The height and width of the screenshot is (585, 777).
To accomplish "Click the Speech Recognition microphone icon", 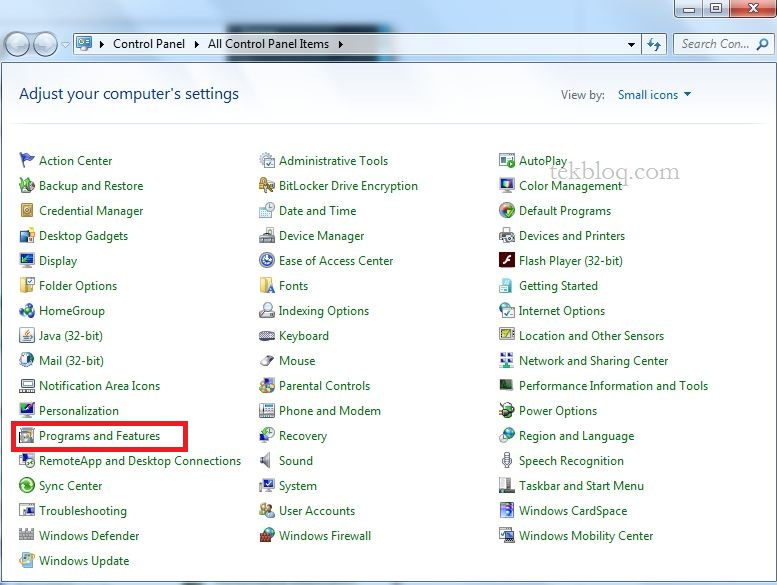I will (x=506, y=460).
